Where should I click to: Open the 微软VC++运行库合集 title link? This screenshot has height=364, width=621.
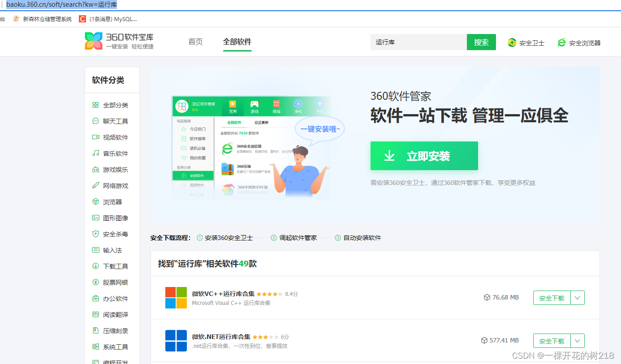(x=223, y=294)
